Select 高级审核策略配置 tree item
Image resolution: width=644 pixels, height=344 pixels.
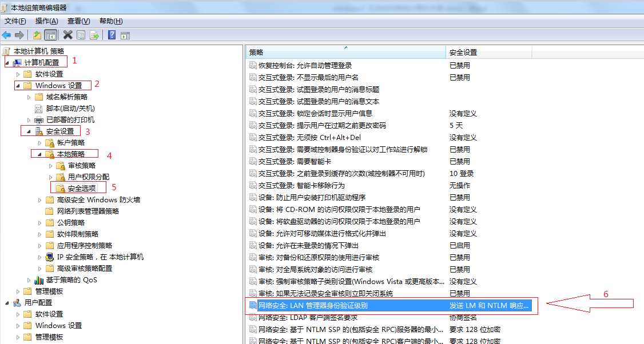click(x=85, y=269)
